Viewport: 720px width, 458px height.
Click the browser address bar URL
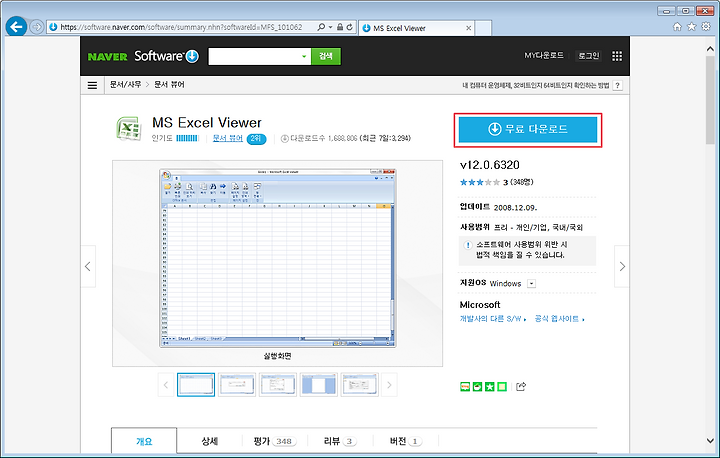tap(181, 27)
